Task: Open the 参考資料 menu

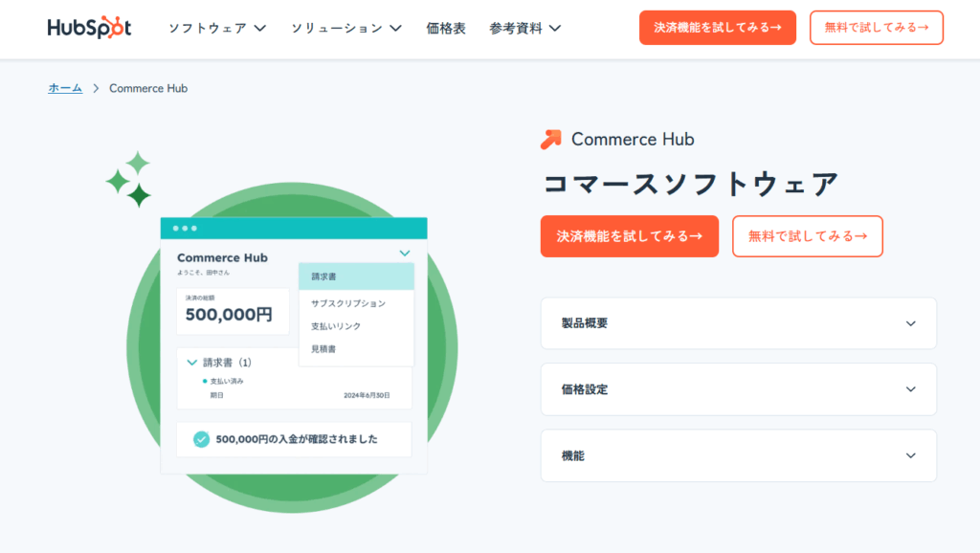Action: coord(525,28)
